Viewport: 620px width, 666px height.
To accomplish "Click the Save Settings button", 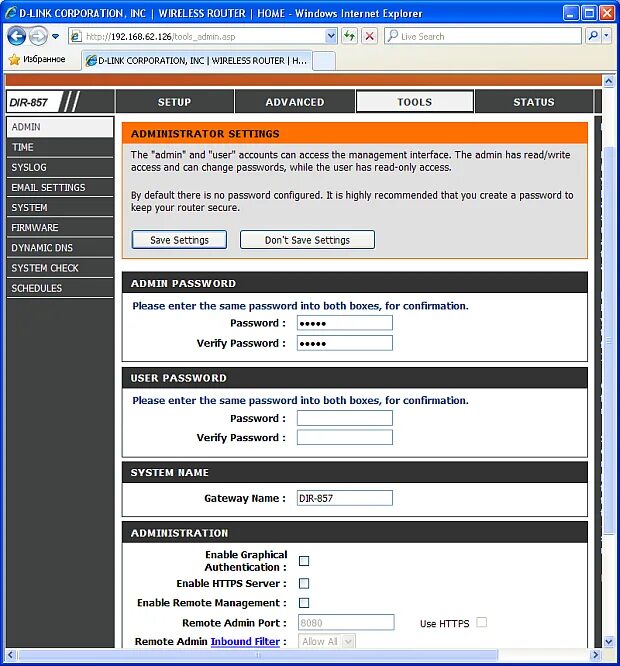I will tap(179, 240).
